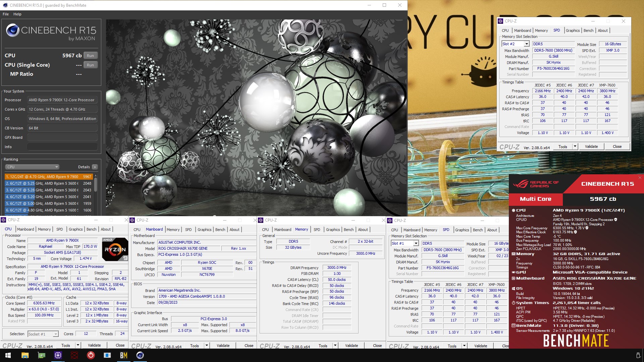Click the Core Speed 6305.63 MHz value
Viewport: 644px width, 362px height.
click(44, 303)
